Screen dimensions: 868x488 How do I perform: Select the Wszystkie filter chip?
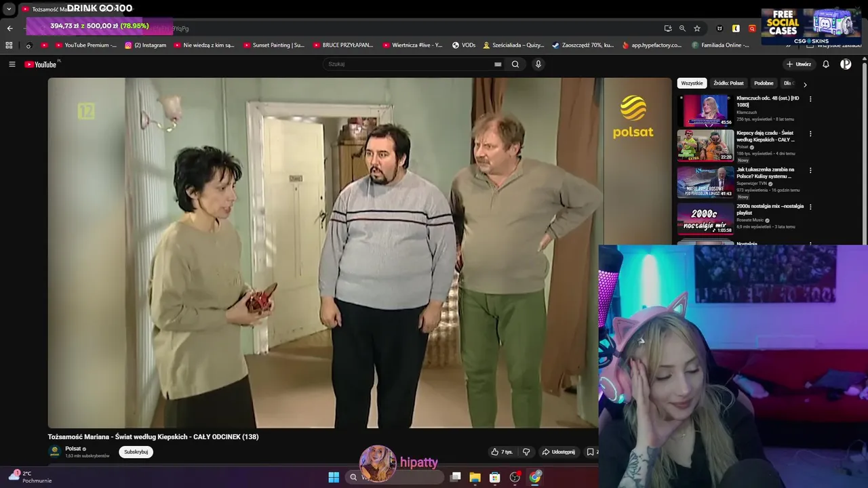tap(692, 83)
